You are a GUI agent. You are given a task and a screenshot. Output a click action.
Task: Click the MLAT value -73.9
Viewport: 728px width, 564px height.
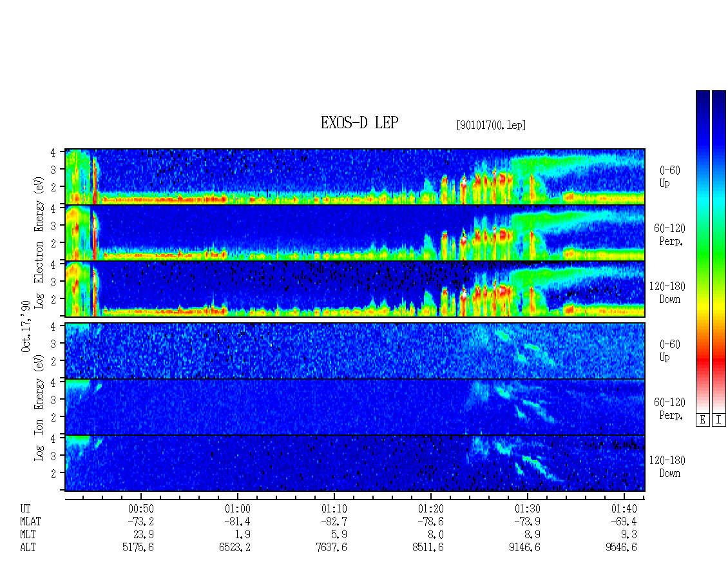coord(527,521)
